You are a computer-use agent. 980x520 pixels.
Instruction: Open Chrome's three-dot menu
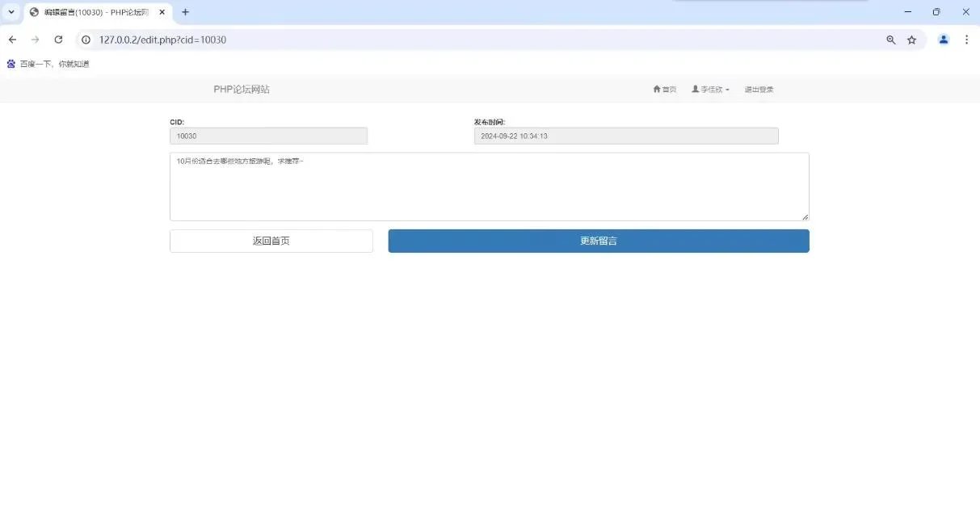point(966,39)
